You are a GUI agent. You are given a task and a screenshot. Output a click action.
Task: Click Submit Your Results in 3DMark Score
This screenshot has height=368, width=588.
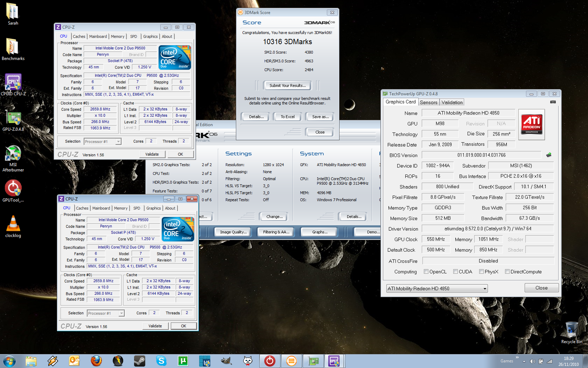point(287,85)
